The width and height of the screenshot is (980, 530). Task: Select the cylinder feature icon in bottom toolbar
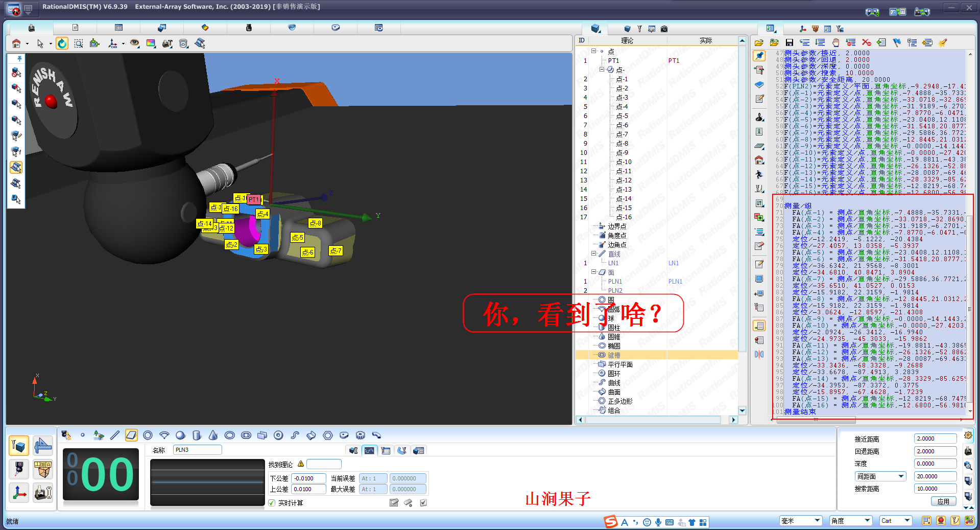pos(197,435)
